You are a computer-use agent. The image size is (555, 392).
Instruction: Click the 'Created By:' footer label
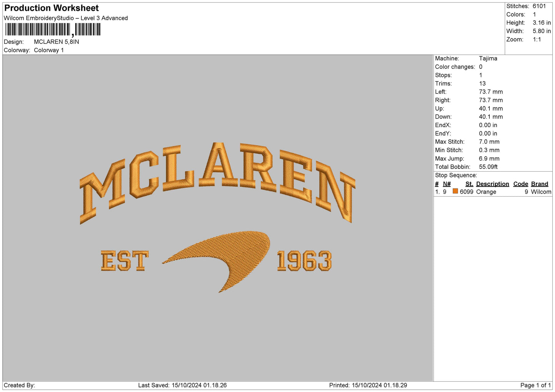(19, 385)
